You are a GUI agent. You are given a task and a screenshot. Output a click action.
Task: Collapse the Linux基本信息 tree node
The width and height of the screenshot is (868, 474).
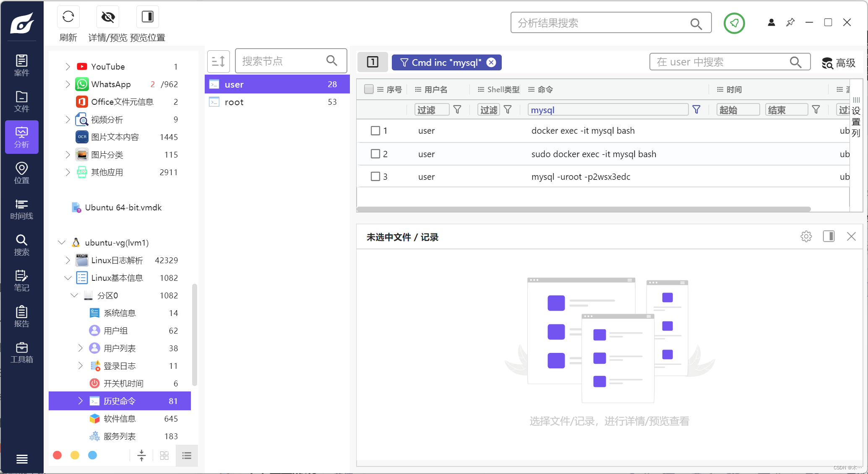[x=68, y=278]
